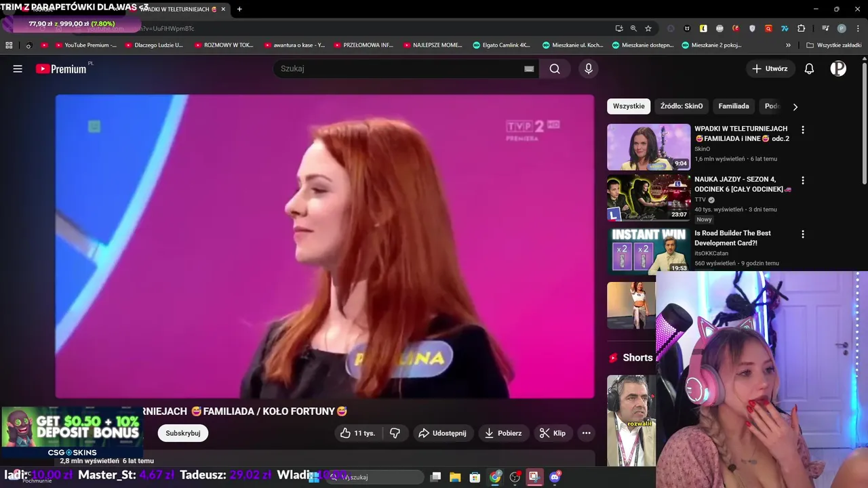Open OBS Studio from taskbar
The image size is (868, 488).
click(515, 477)
